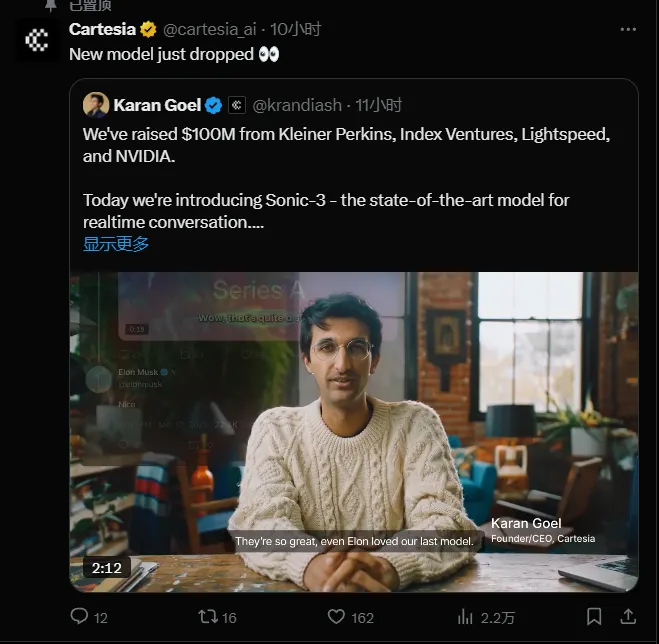This screenshot has height=644, width=659.
Task: Share the tweet via share icon
Action: tap(628, 617)
